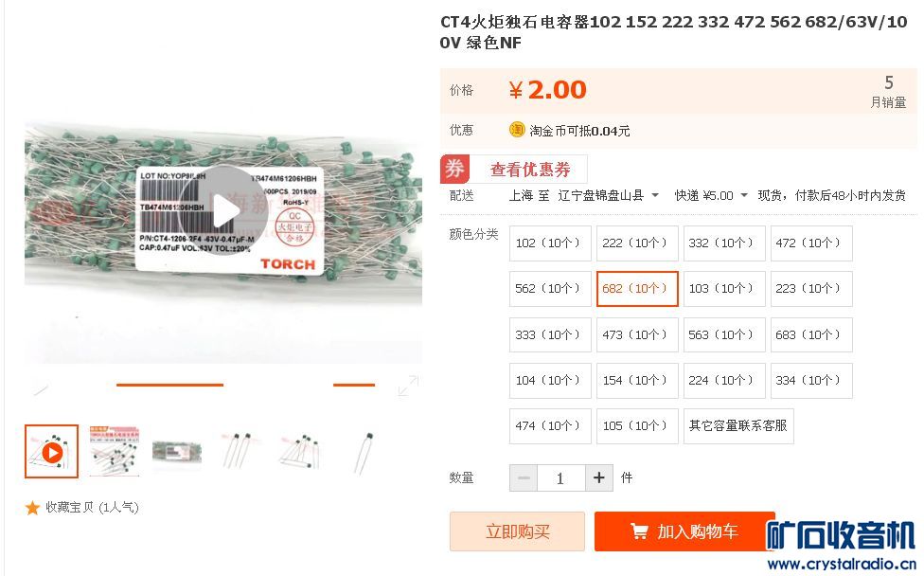The image size is (924, 576).
Task: Select the 102 (10个) option
Action: point(550,243)
